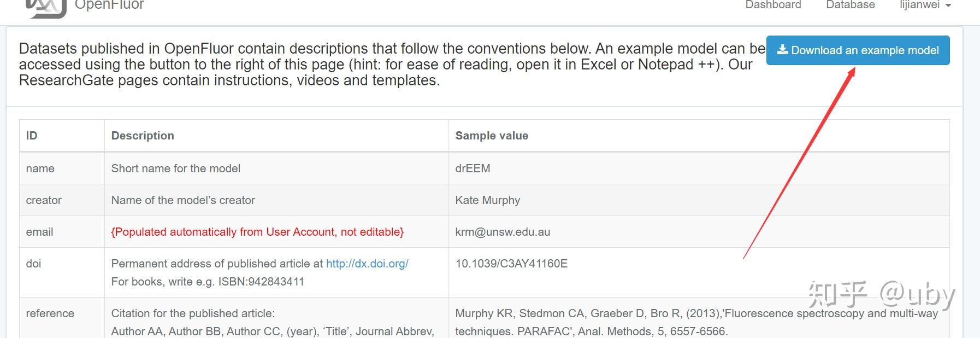Select the Description column header
The image size is (980, 338).
(143, 136)
